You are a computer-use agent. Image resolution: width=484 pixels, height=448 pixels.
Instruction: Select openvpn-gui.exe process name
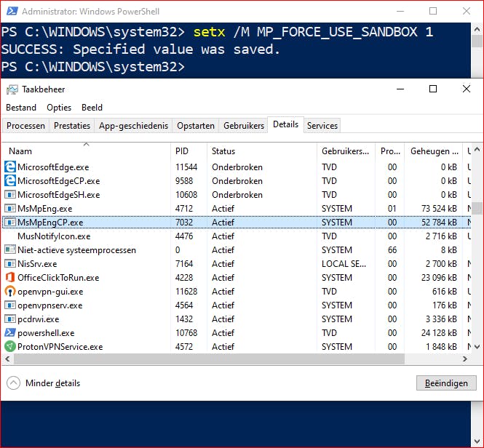pos(50,291)
